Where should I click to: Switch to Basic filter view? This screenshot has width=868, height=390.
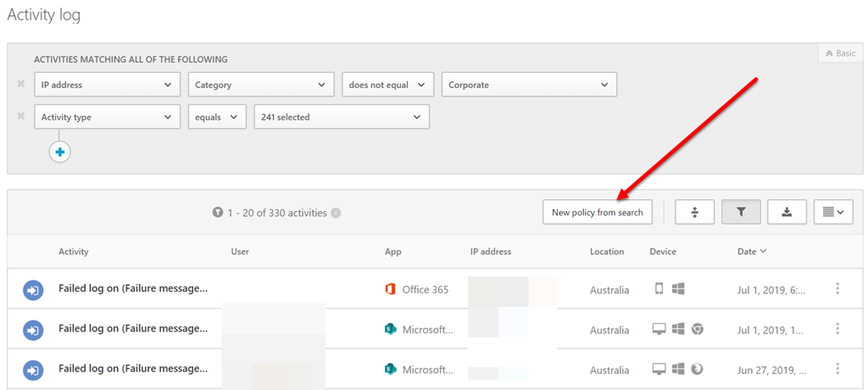(x=840, y=53)
